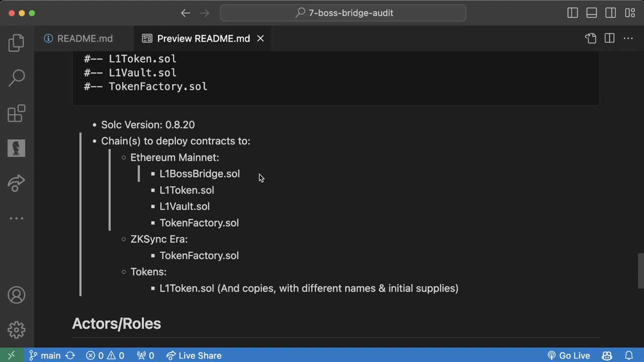Toggle the bottom panel visibility
Screen dimensions: 644x362
click(592, 13)
